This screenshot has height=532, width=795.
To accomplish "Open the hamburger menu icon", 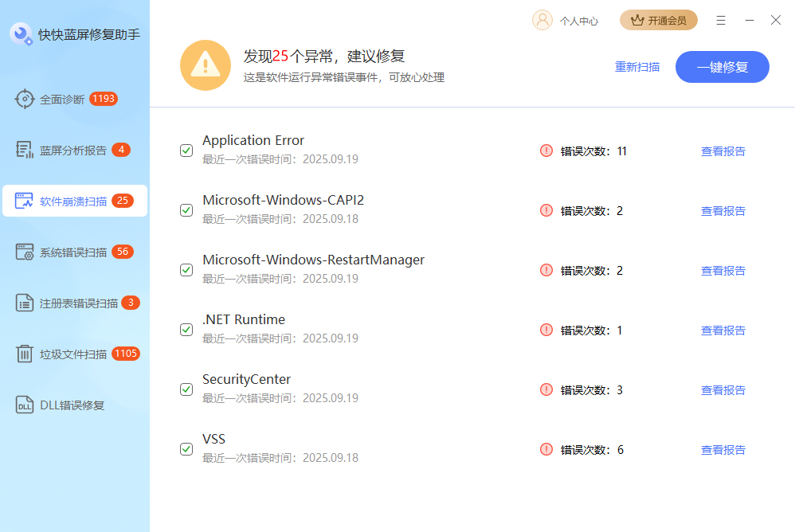I will [721, 21].
